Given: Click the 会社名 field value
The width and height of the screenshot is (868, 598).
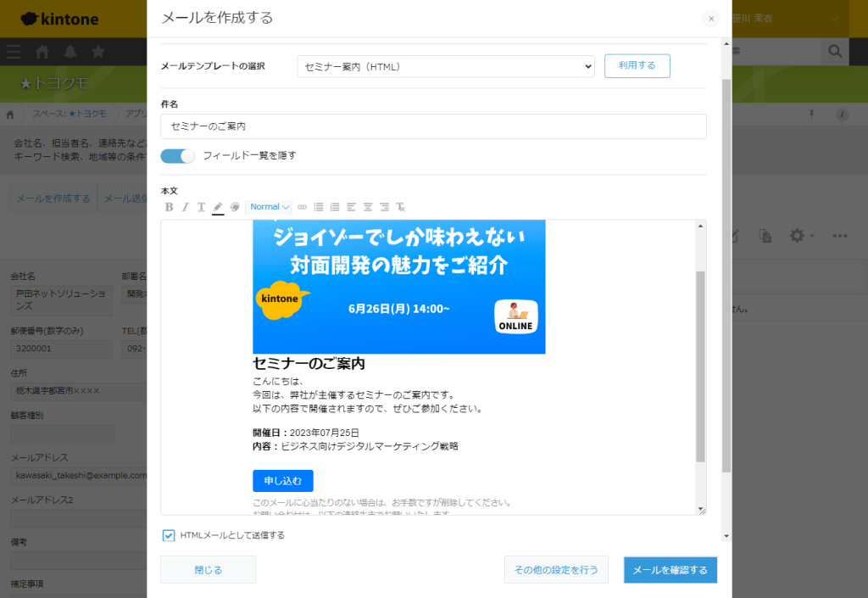Looking at the screenshot, I should tap(61, 300).
